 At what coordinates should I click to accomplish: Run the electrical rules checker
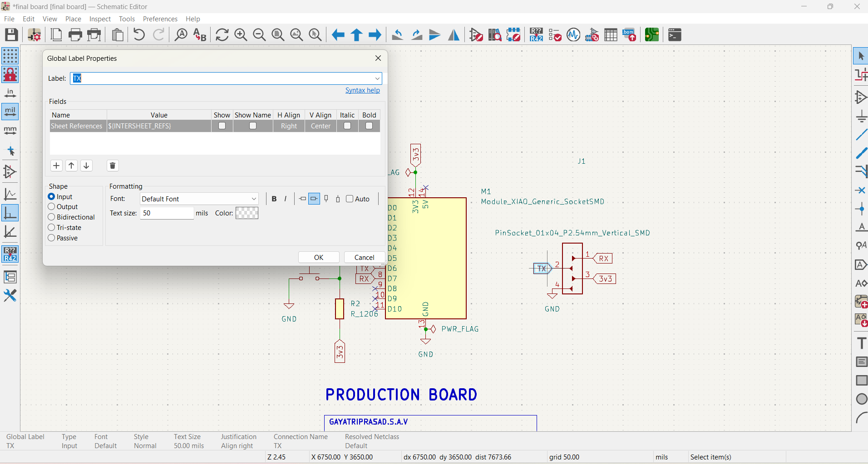(x=555, y=34)
